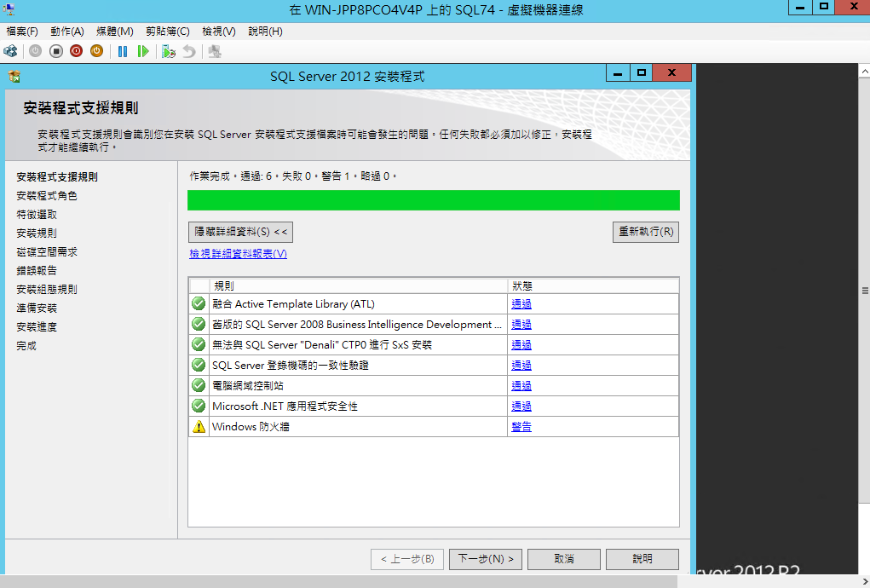The height and width of the screenshot is (588, 870).
Task: Click check icon for SQL Server 登錄機碼 rule
Action: pyautogui.click(x=199, y=365)
